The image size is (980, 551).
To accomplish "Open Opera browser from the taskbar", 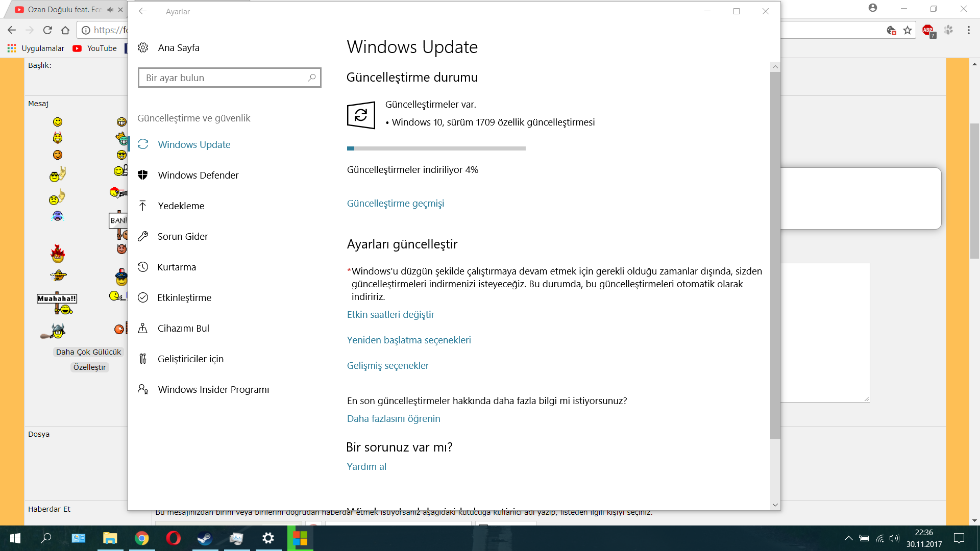I will click(x=174, y=538).
